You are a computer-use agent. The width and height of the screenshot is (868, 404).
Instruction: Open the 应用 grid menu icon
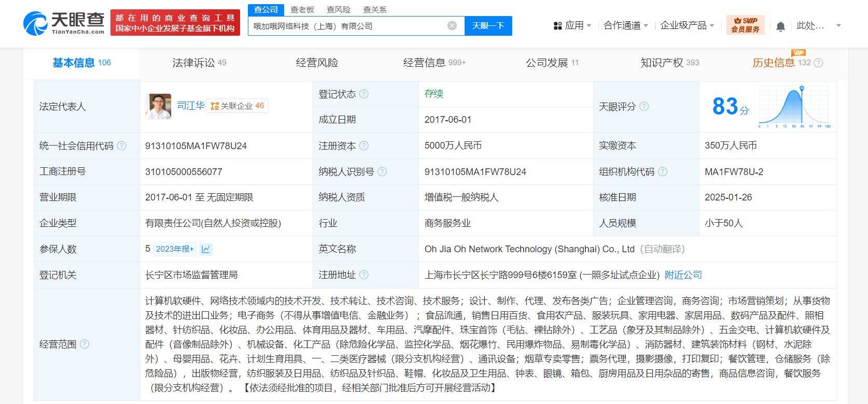point(558,25)
